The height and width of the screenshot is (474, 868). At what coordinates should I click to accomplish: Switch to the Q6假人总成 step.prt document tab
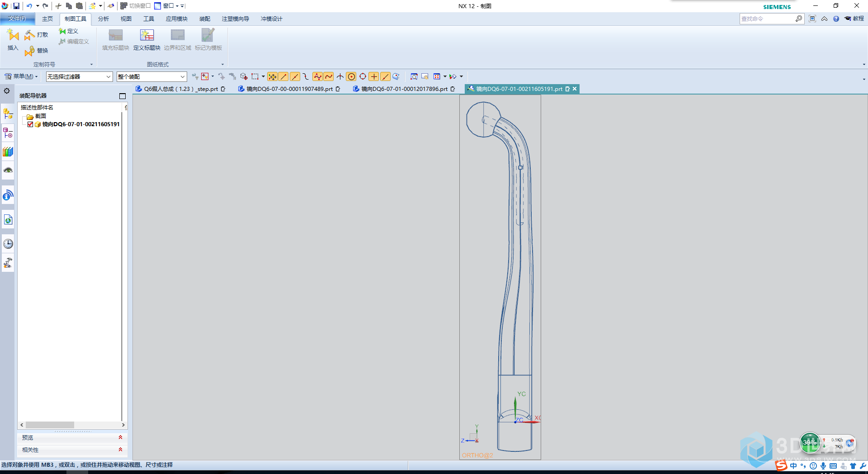[180, 89]
